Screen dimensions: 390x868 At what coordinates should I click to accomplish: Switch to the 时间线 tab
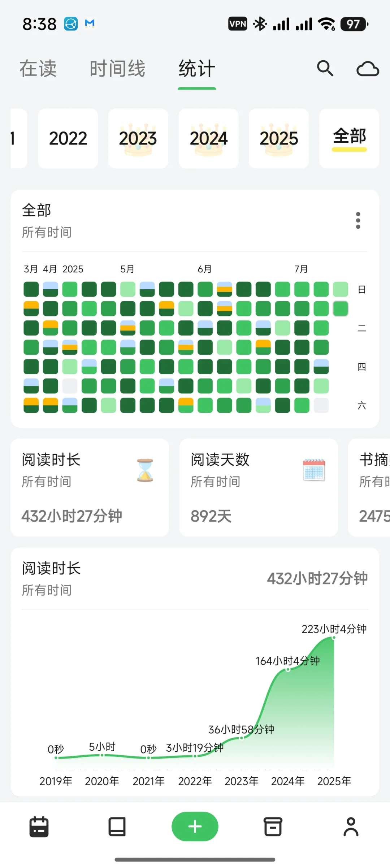coord(117,69)
